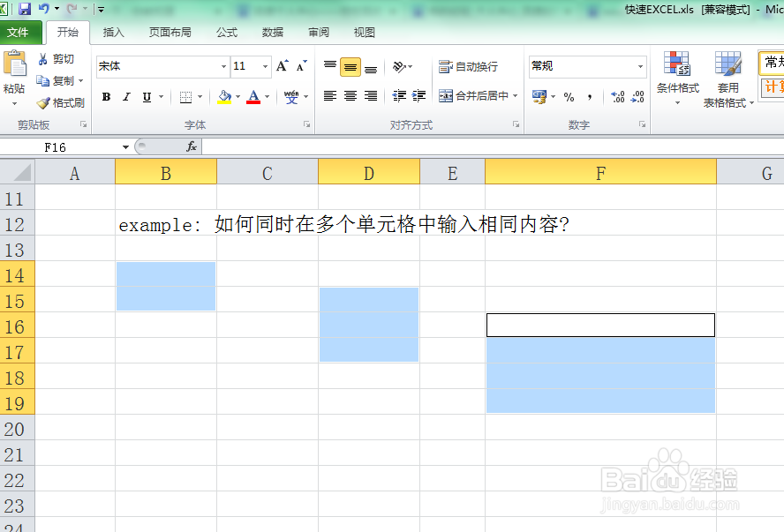Click the Redo arrow icon

(72, 9)
